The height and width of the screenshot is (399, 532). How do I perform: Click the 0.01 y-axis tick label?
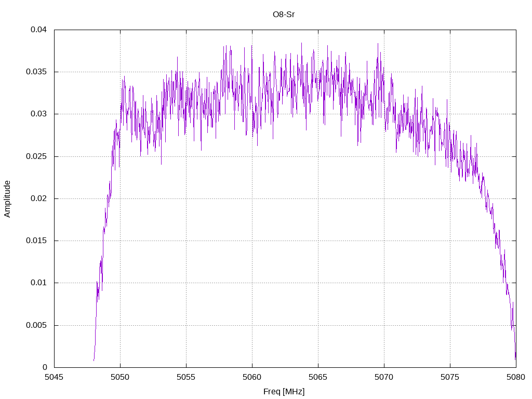pyautogui.click(x=38, y=283)
